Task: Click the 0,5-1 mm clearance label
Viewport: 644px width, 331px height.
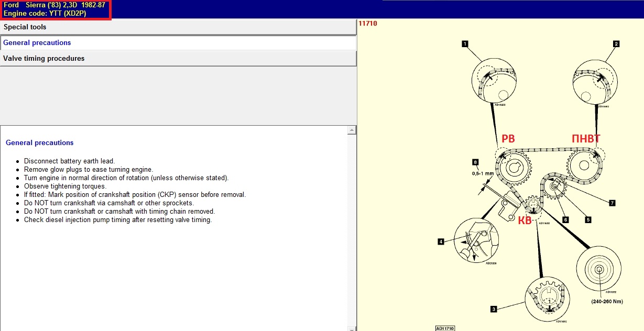Action: click(x=483, y=173)
